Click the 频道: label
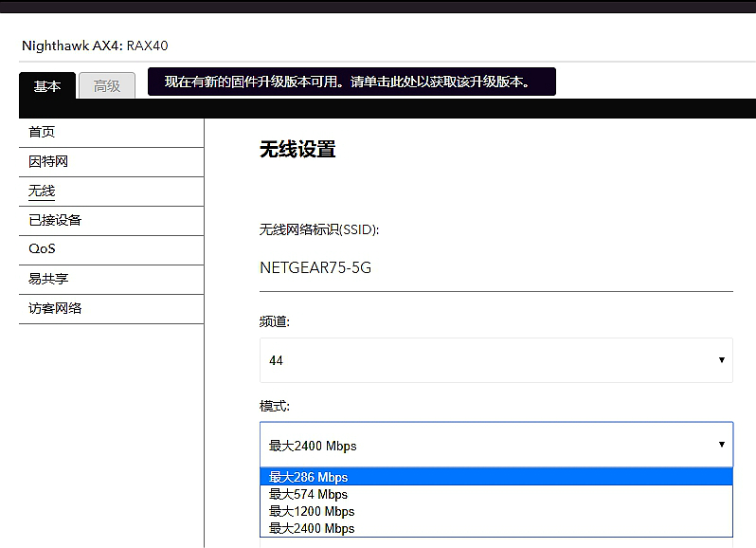Screen dimensions: 756x548 coord(275,321)
